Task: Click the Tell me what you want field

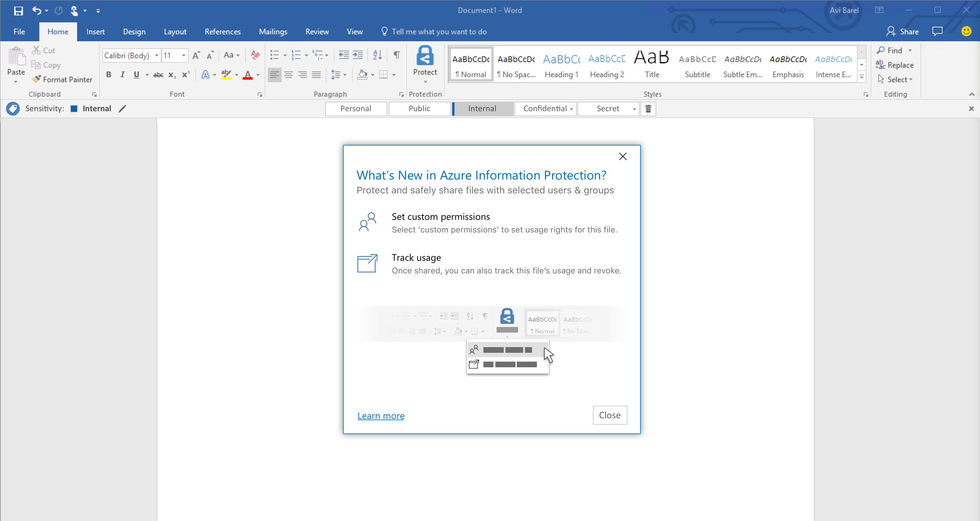Action: coord(434,31)
